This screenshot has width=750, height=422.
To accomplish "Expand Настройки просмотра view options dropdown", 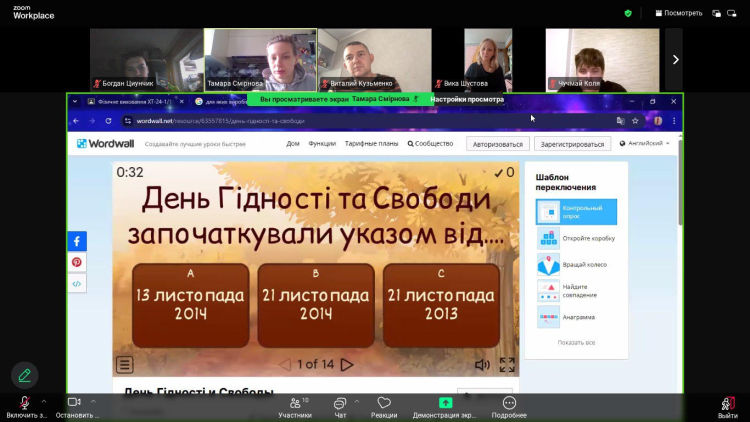I will 468,99.
